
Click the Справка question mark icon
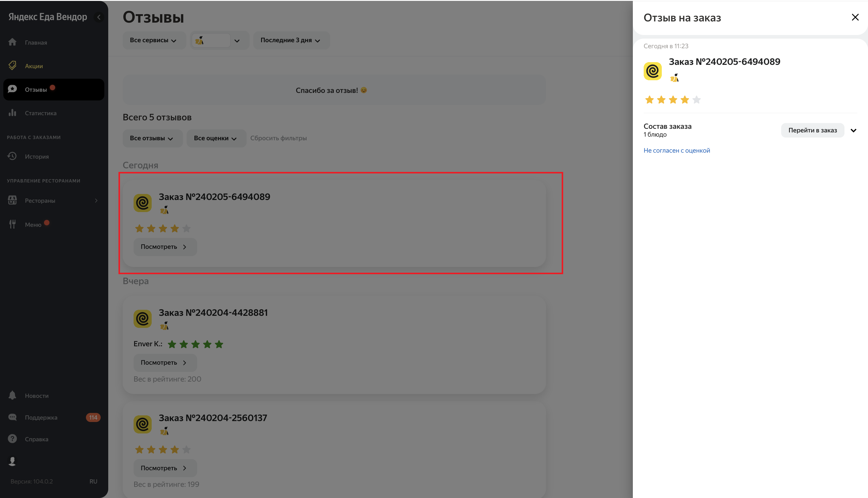(x=12, y=439)
